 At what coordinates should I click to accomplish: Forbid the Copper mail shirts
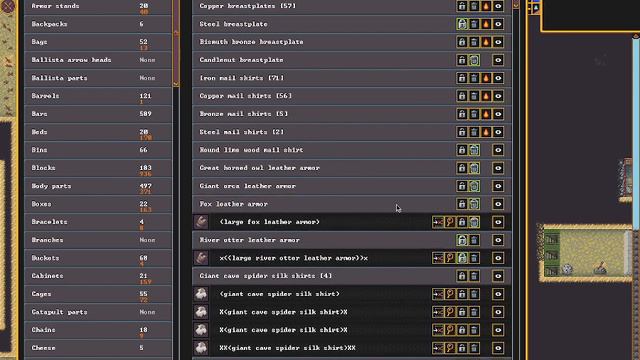[x=462, y=96]
